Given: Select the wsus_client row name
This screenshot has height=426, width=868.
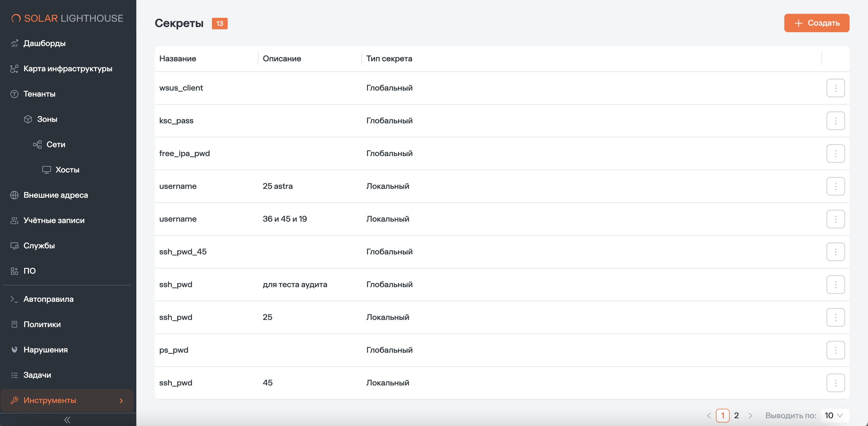Looking at the screenshot, I should (181, 88).
